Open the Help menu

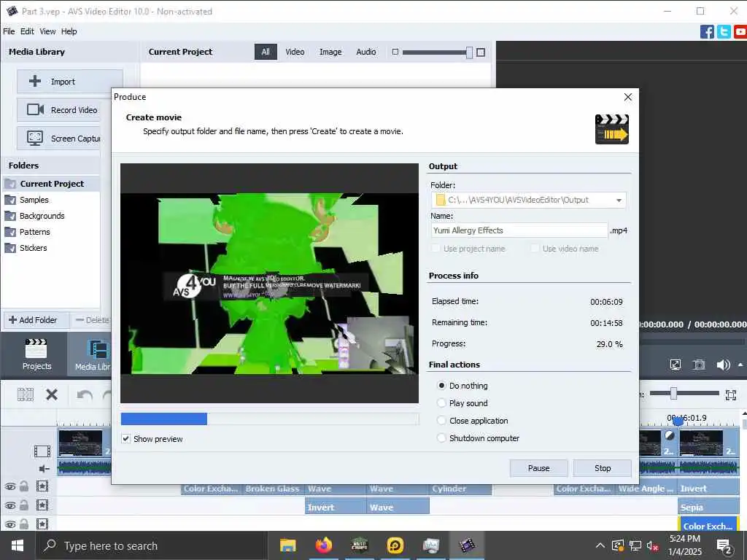pos(69,31)
